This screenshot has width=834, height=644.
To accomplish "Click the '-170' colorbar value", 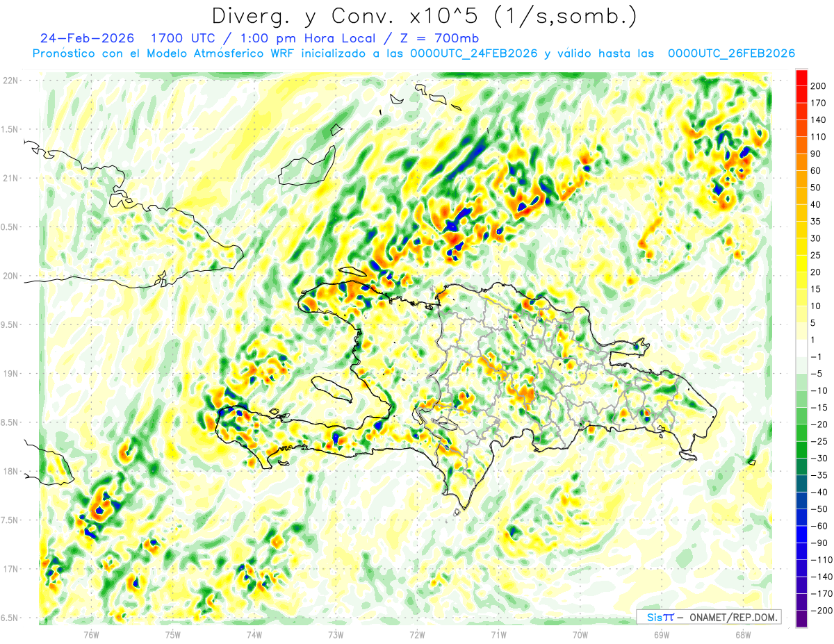I will click(823, 593).
